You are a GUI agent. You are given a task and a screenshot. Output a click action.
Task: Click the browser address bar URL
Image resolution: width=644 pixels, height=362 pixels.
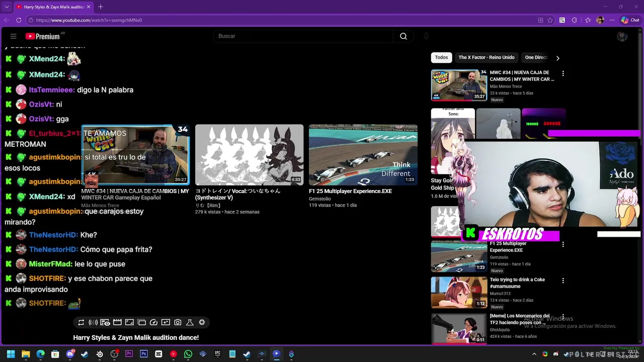click(x=89, y=20)
